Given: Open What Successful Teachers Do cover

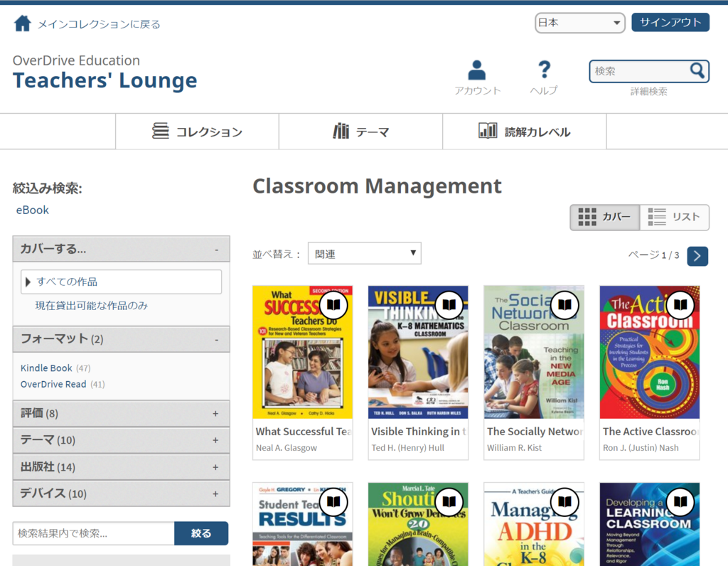Looking at the screenshot, I should (303, 352).
